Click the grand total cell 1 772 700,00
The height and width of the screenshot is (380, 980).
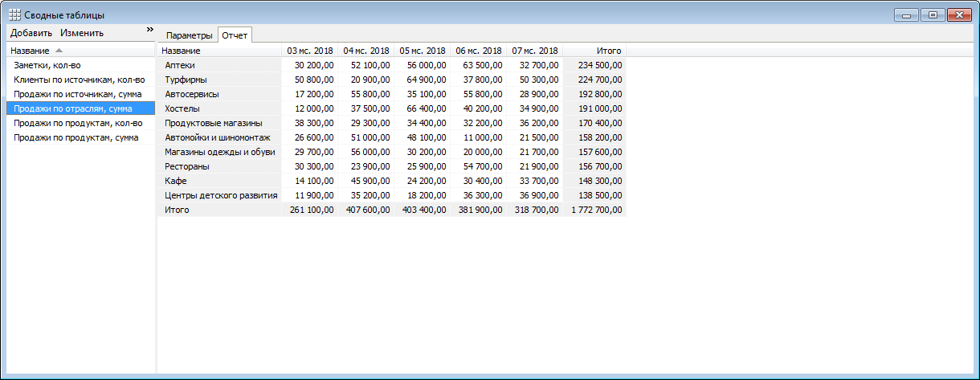point(596,210)
